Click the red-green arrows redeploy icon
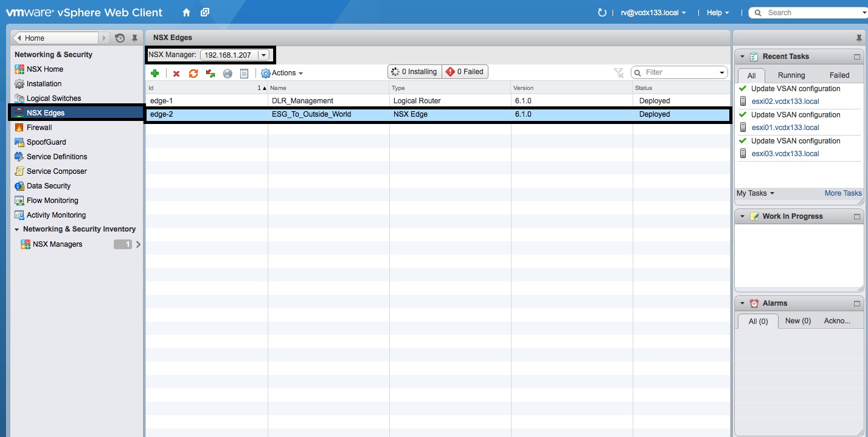Viewport: 868px width, 437px height. pyautogui.click(x=210, y=74)
